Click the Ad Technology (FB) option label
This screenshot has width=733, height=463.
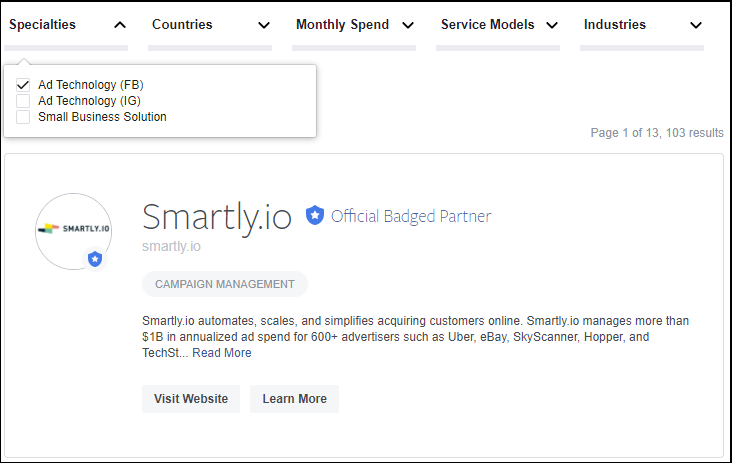(x=91, y=85)
